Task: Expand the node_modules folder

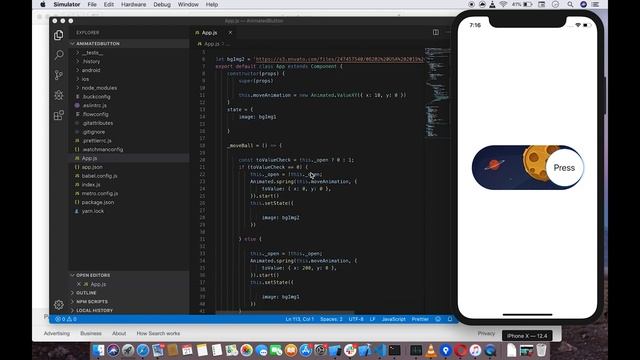Action: coord(129,88)
